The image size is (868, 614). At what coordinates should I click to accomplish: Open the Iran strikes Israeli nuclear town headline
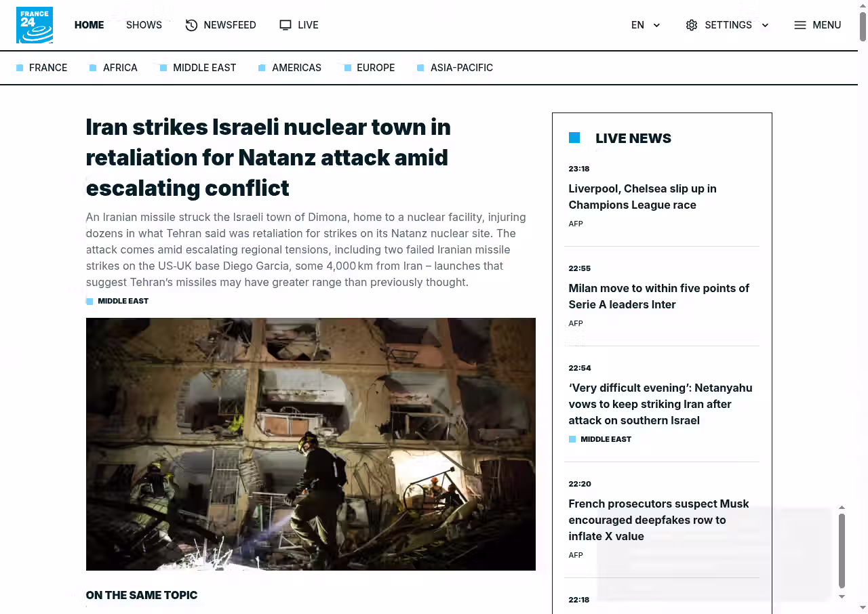pyautogui.click(x=269, y=157)
